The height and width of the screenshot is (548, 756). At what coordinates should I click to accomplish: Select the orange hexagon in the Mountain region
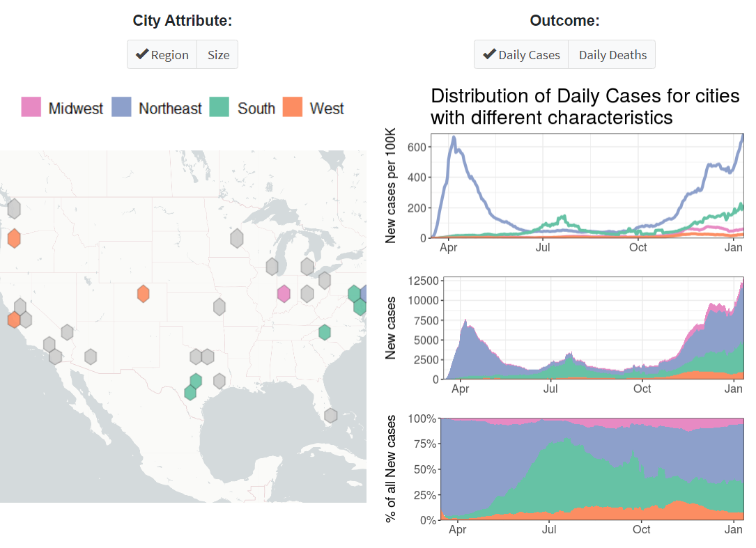(x=143, y=294)
